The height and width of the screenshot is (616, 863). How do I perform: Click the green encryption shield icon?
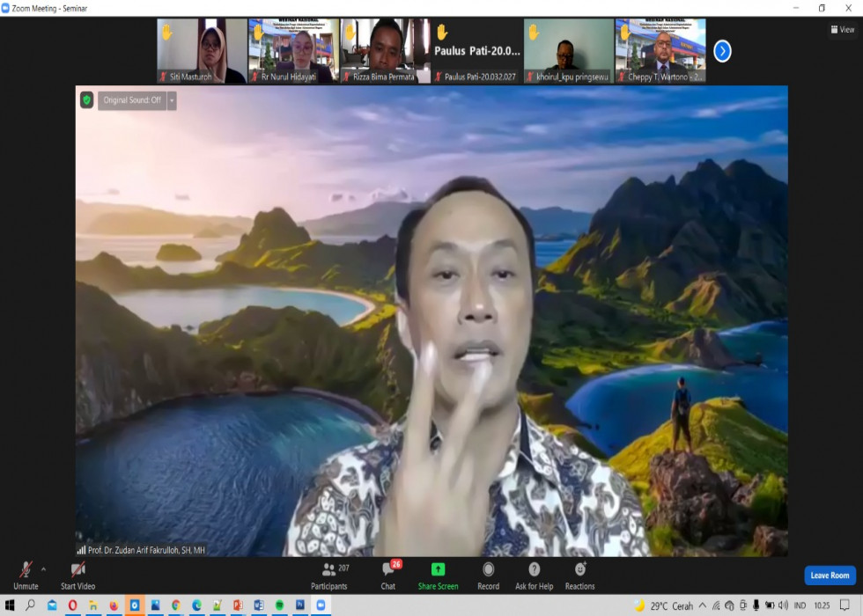(x=86, y=100)
